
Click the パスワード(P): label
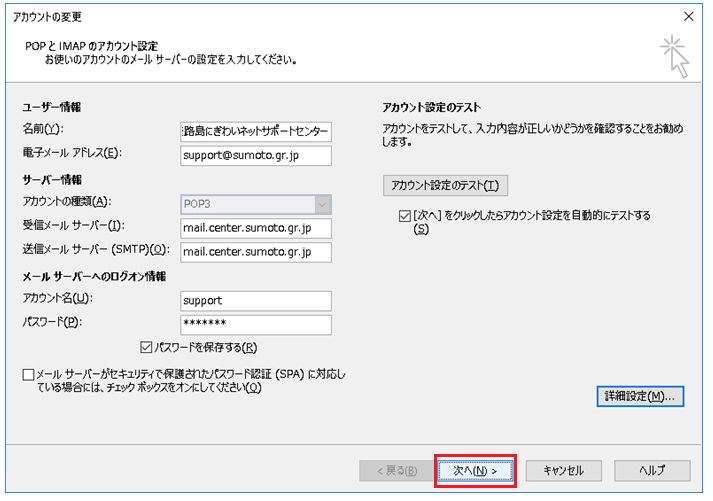click(52, 322)
